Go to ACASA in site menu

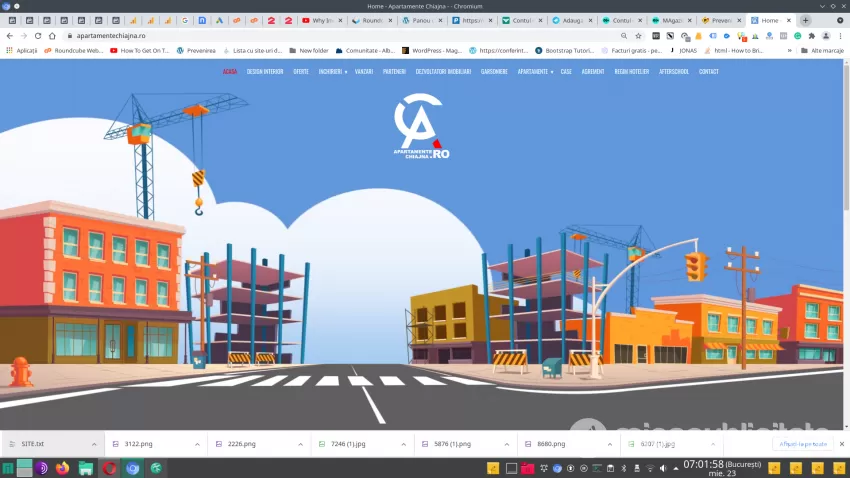click(x=230, y=72)
